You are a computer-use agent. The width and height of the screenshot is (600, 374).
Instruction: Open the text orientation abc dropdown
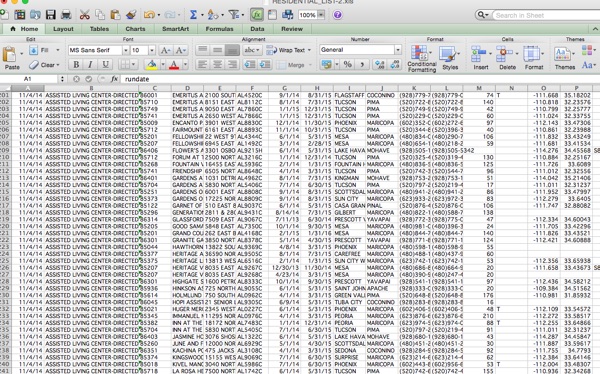[x=258, y=50]
